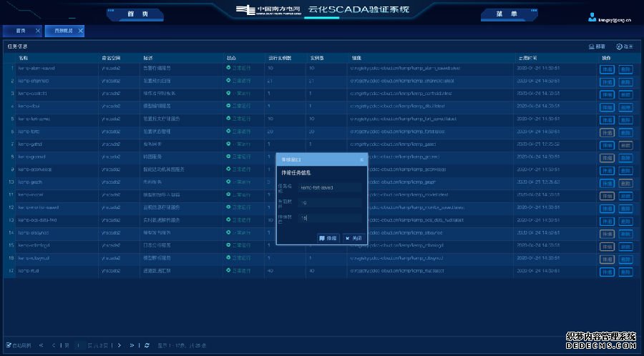Click the 任务名称 field in dialog
Image resolution: width=644 pixels, height=356 pixels.
coord(330,187)
